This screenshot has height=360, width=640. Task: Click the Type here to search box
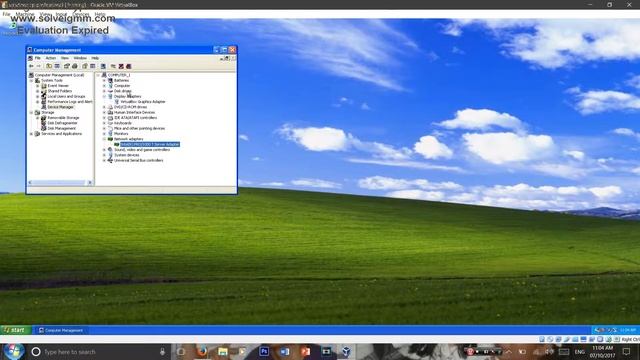tap(98, 351)
